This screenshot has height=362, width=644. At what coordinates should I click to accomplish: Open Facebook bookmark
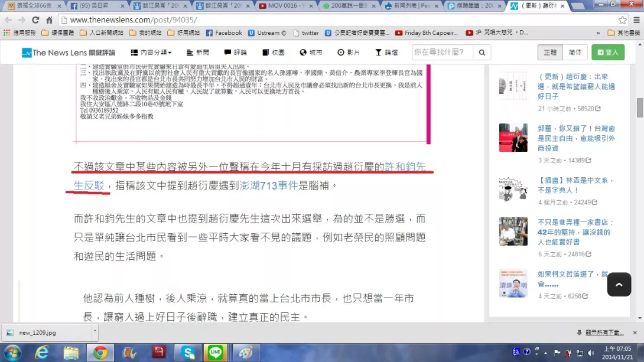[x=224, y=33]
